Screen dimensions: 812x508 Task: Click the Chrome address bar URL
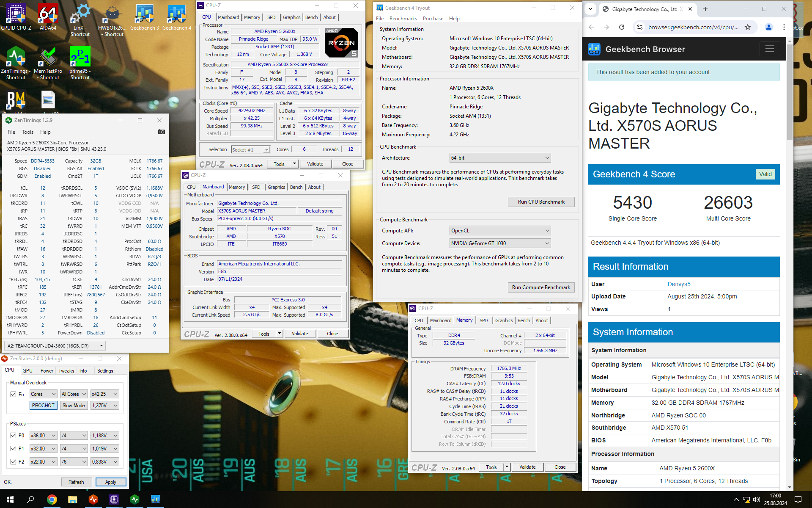click(693, 27)
